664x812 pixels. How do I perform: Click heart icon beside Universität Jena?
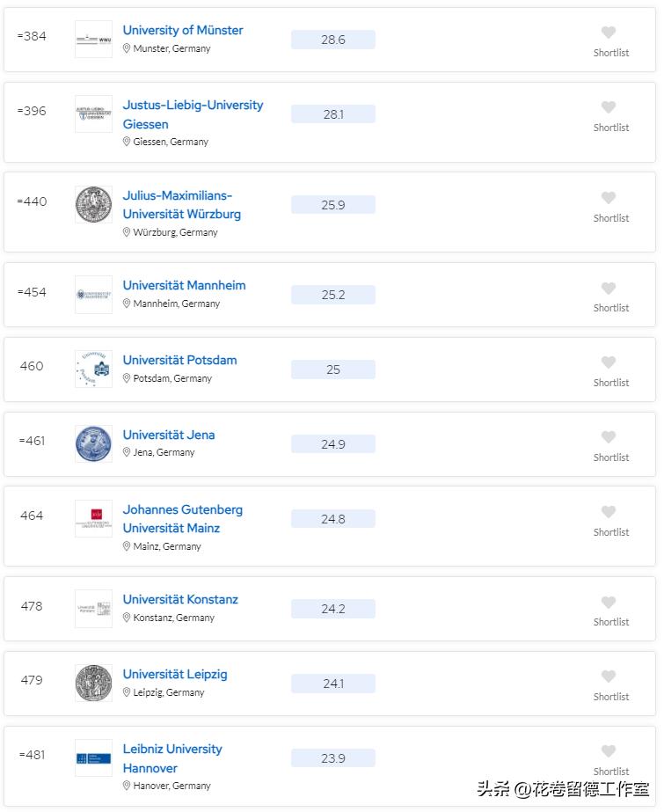click(x=609, y=437)
